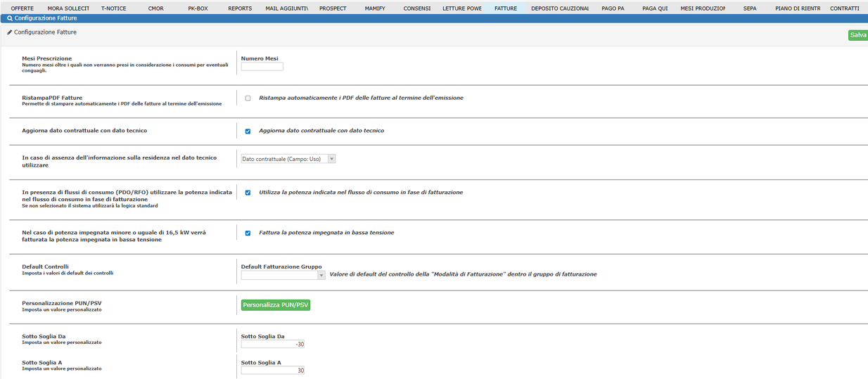The width and height of the screenshot is (868, 379).
Task: Click the Sotto Soglia Da field with -30
Action: 273,344
